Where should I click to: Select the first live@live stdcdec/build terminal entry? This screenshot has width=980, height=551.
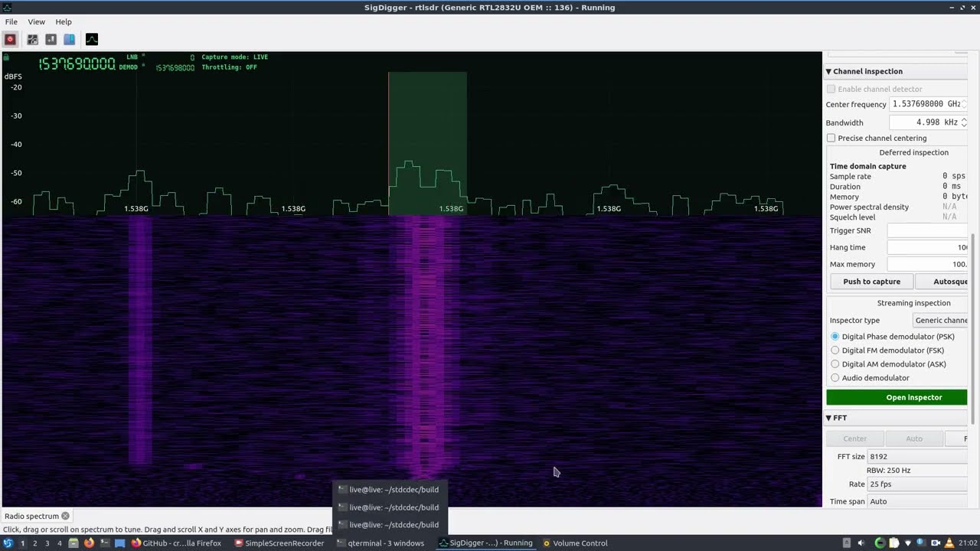pyautogui.click(x=389, y=490)
